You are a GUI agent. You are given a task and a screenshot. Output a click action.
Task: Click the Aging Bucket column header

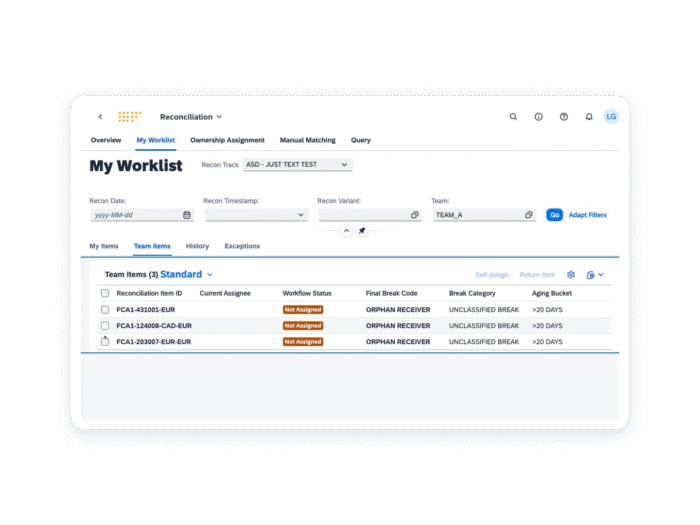[552, 293]
